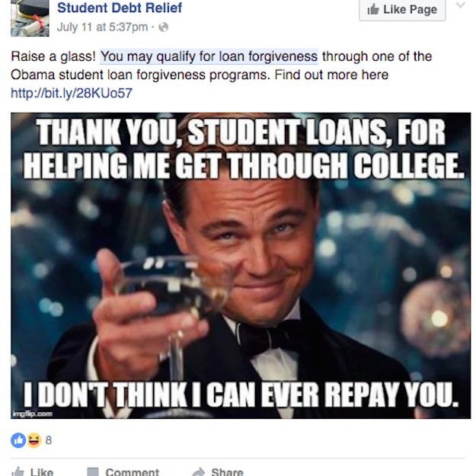Click the Comment speech bubble icon
This screenshot has width=476, height=476.
[x=93, y=472]
